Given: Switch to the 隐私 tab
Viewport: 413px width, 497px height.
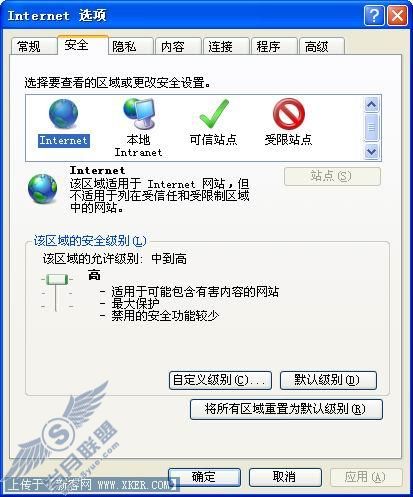Looking at the screenshot, I should click(130, 46).
